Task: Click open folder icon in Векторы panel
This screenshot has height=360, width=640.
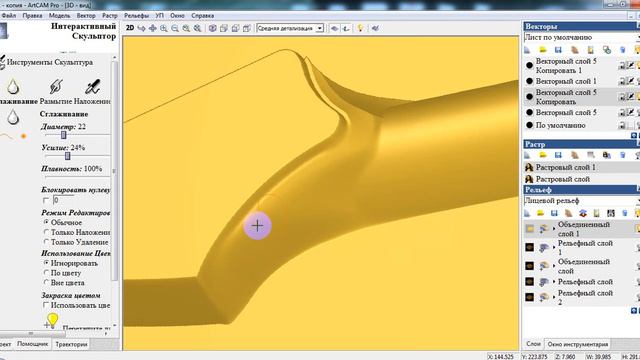Action: [x=542, y=50]
